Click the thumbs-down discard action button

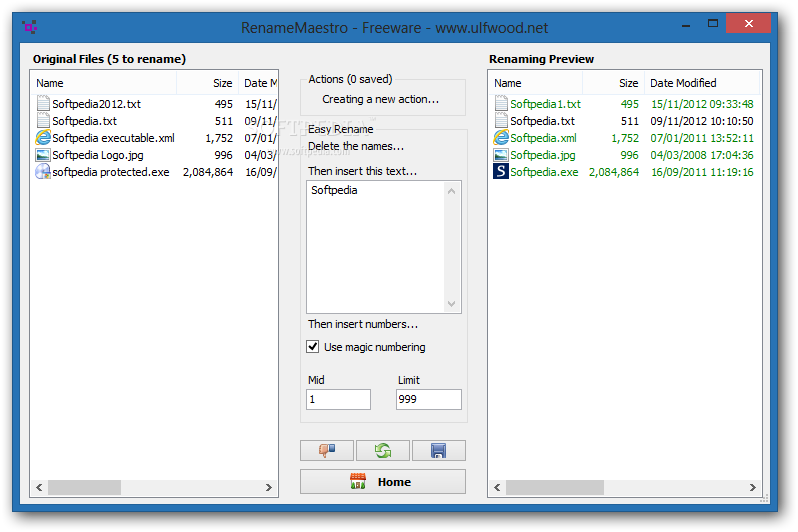[327, 451]
